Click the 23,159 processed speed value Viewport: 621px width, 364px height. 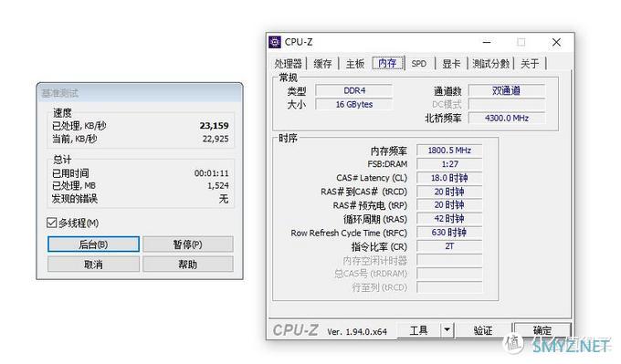(x=214, y=126)
